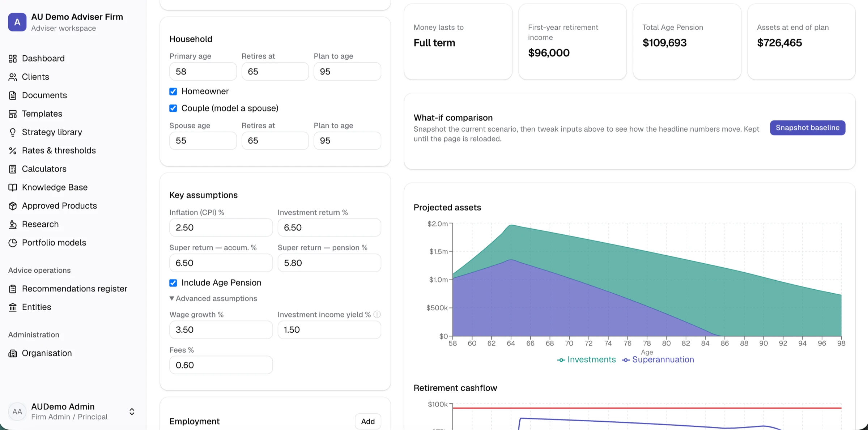The height and width of the screenshot is (430, 868).
Task: Click the Superannuation legend marker
Action: tap(626, 360)
